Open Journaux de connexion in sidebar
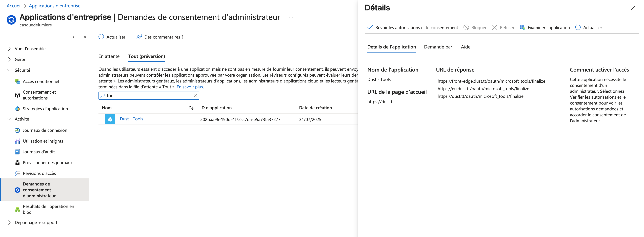 (45, 130)
